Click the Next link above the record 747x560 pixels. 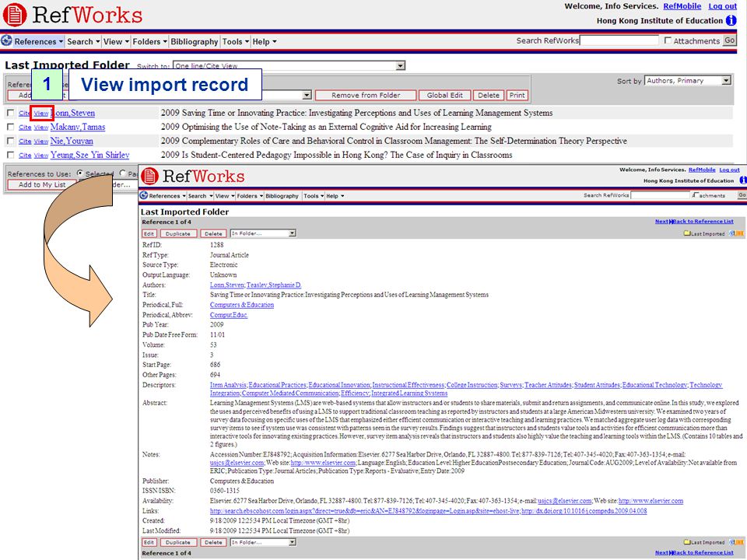661,222
